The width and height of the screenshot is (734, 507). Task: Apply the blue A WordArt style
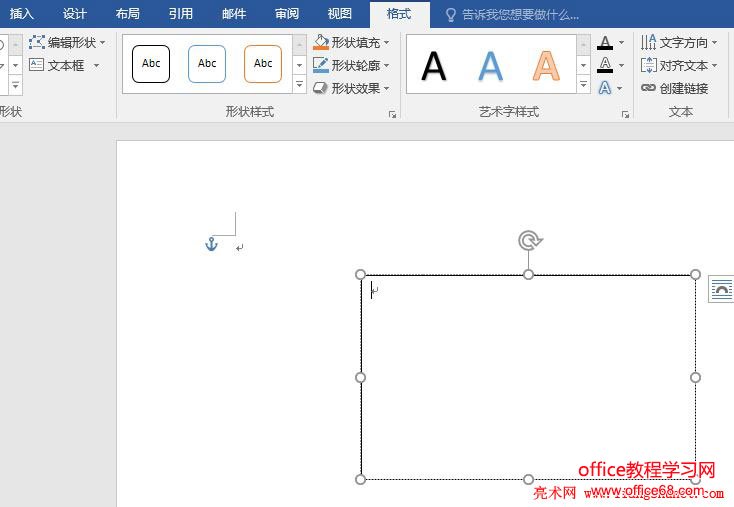coord(491,66)
